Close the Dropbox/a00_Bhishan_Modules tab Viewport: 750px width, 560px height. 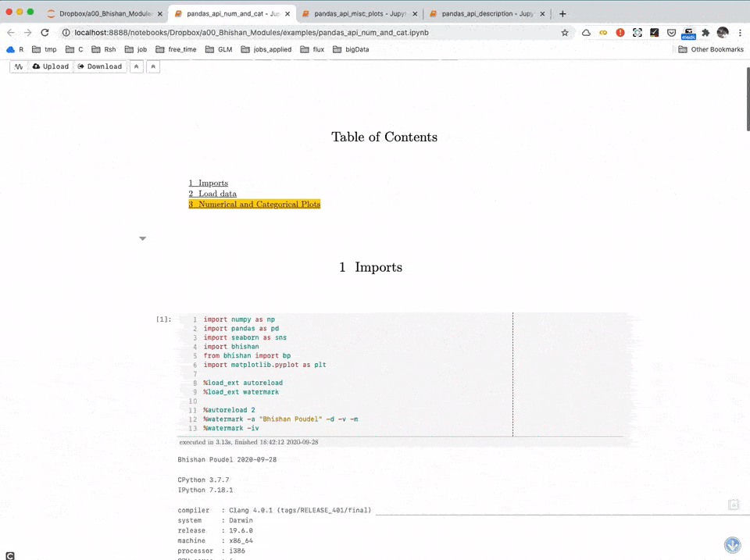coord(159,14)
